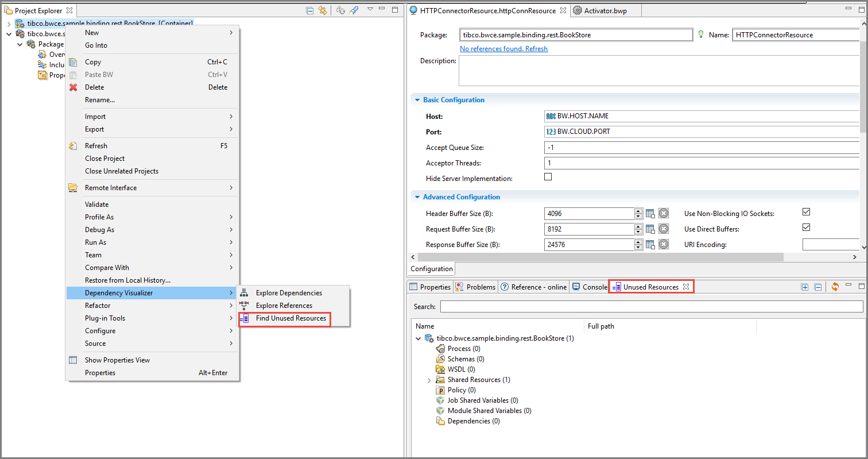Click string type icon beside BW.HOST.NAME

551,116
